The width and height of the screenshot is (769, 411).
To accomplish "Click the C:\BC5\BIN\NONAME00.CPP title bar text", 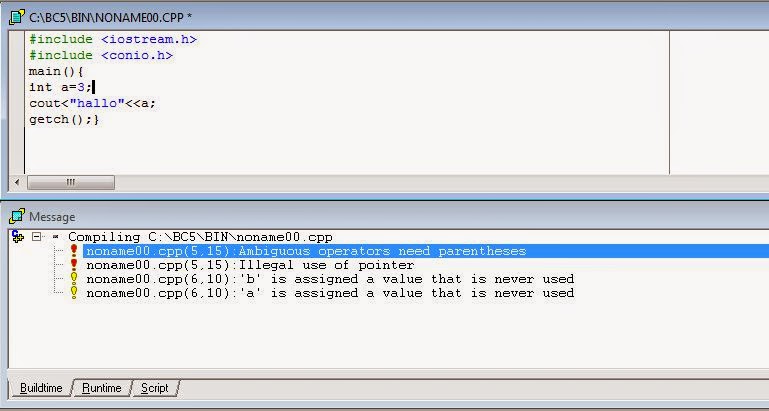I will 110,18.
